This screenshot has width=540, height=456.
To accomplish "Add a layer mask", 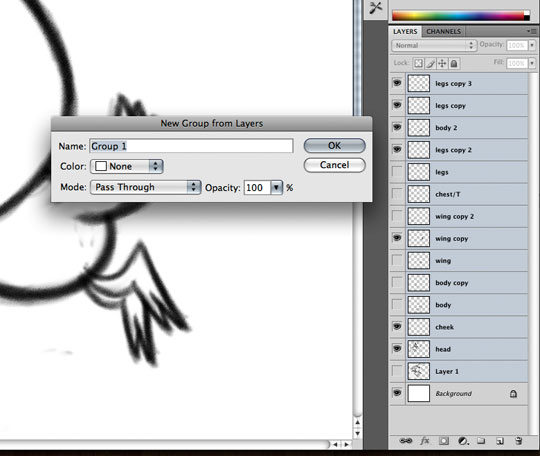I will [x=444, y=441].
